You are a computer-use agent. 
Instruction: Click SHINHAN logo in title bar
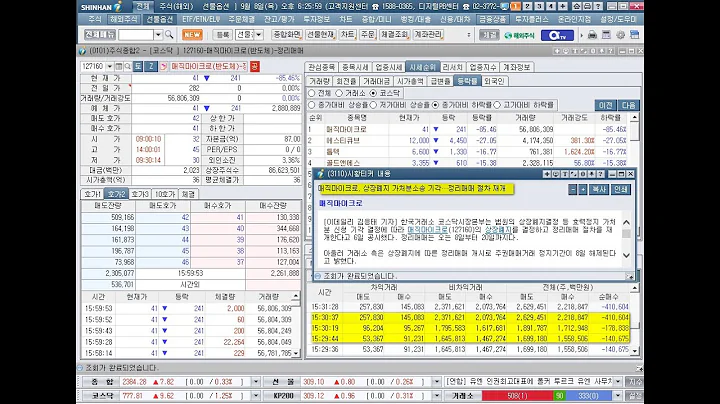point(101,6)
